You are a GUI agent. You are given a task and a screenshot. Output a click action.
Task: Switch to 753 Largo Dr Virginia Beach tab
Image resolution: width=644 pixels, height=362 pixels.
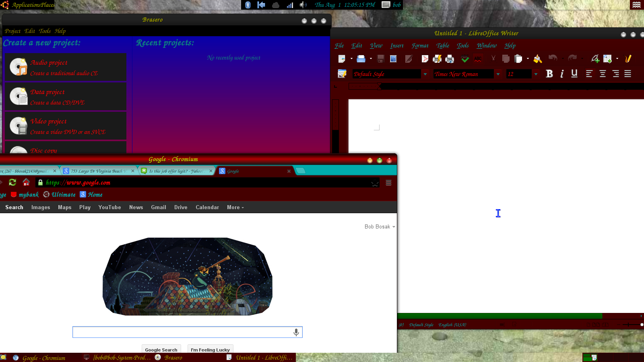coord(99,171)
